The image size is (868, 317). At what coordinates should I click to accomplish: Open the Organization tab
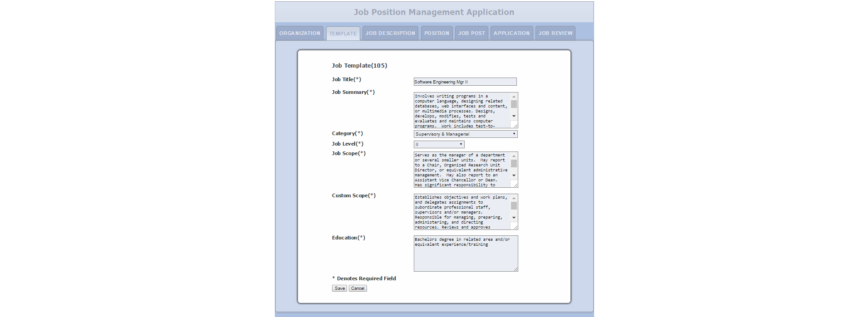(300, 33)
